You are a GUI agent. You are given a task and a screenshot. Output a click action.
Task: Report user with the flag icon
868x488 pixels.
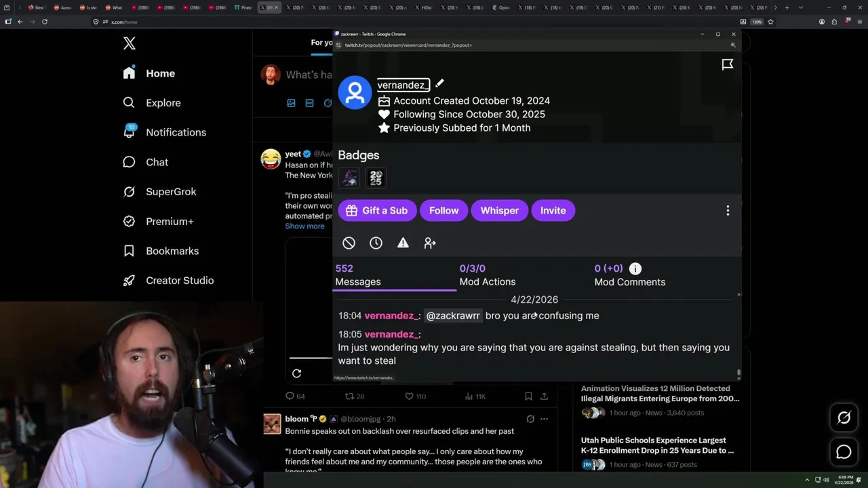point(728,64)
